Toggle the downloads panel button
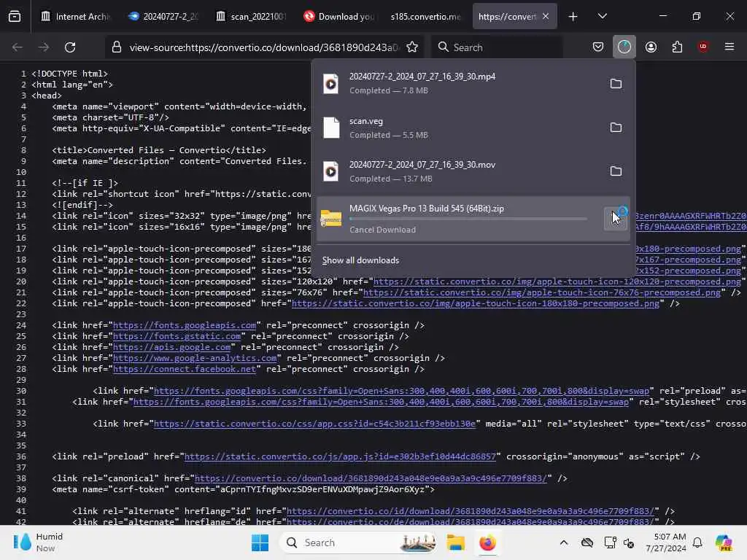The width and height of the screenshot is (747, 560). click(624, 47)
